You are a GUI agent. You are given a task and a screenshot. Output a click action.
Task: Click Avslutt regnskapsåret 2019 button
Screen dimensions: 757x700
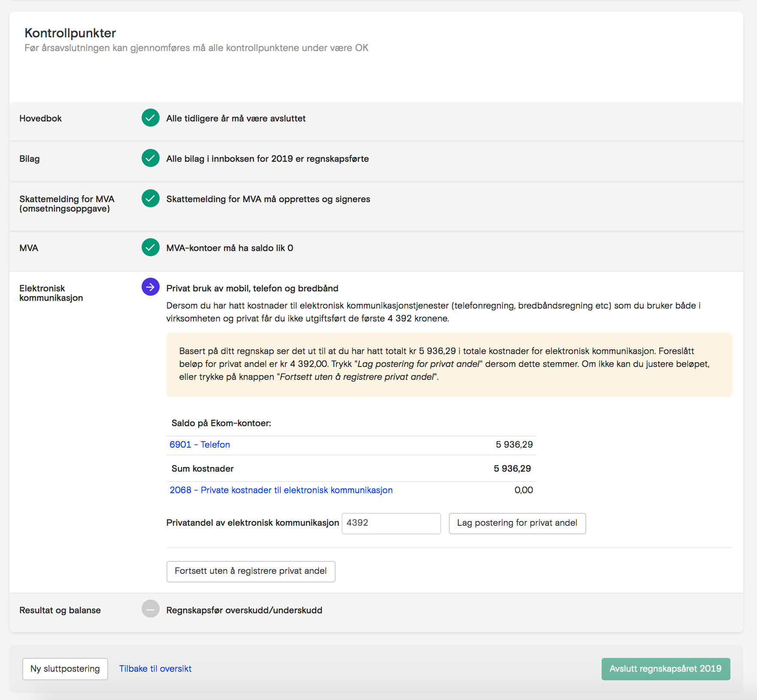click(666, 669)
